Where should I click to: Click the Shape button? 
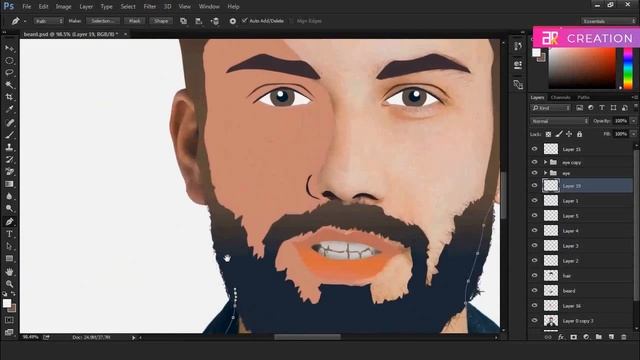161,21
